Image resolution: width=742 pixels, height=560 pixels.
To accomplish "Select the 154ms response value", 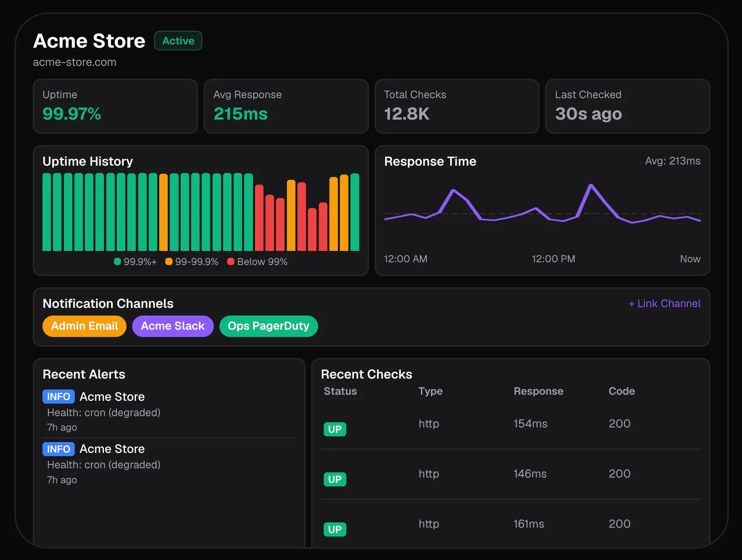I will pos(530,423).
